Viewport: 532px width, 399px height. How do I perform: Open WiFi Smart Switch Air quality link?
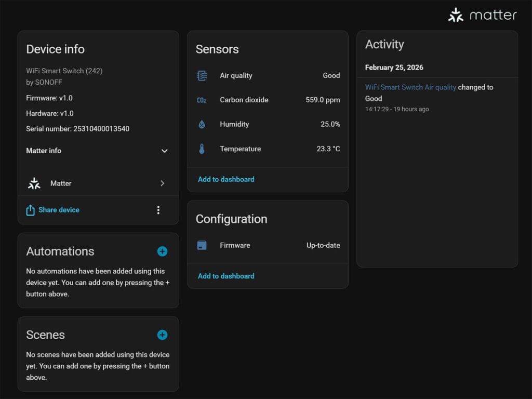coord(410,87)
